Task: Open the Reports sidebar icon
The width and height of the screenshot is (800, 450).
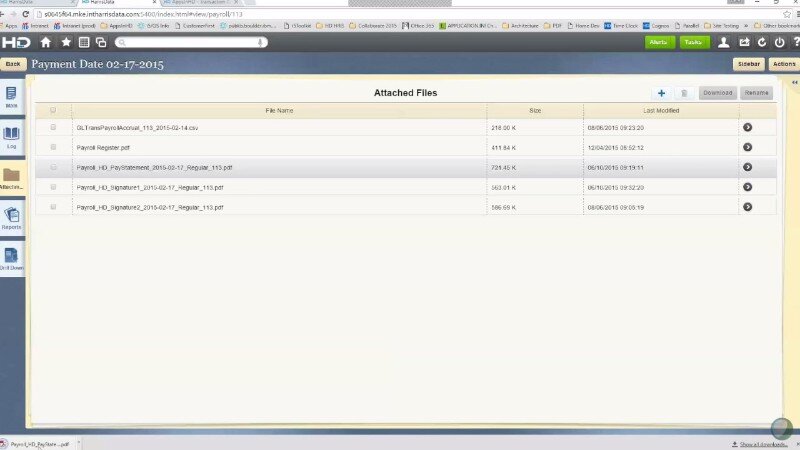Action: tap(12, 218)
